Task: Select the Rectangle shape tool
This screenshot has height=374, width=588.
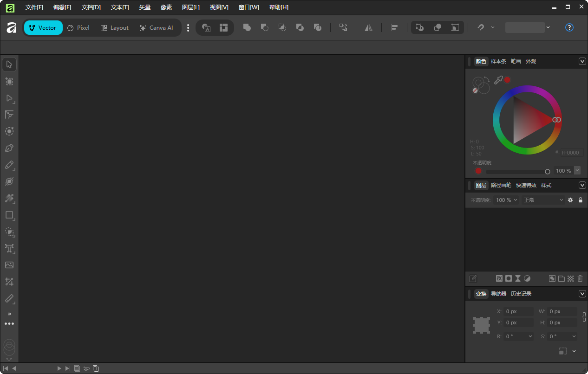Action: point(9,215)
